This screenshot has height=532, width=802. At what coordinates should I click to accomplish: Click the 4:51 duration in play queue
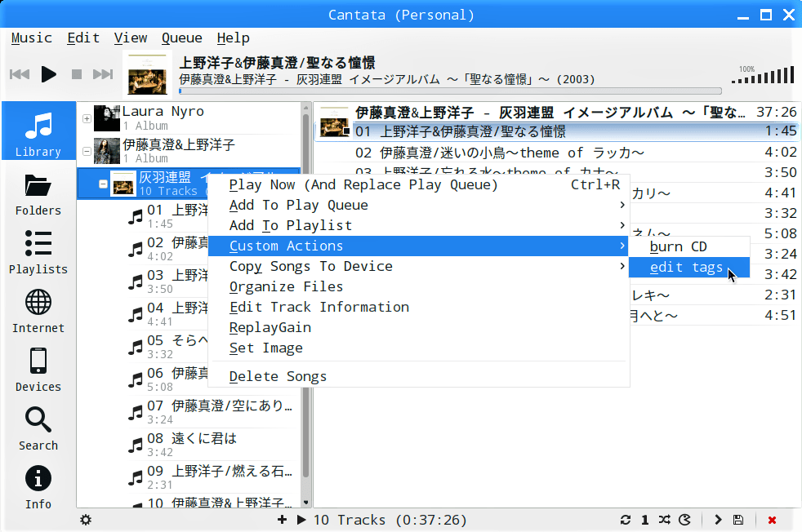click(x=781, y=315)
